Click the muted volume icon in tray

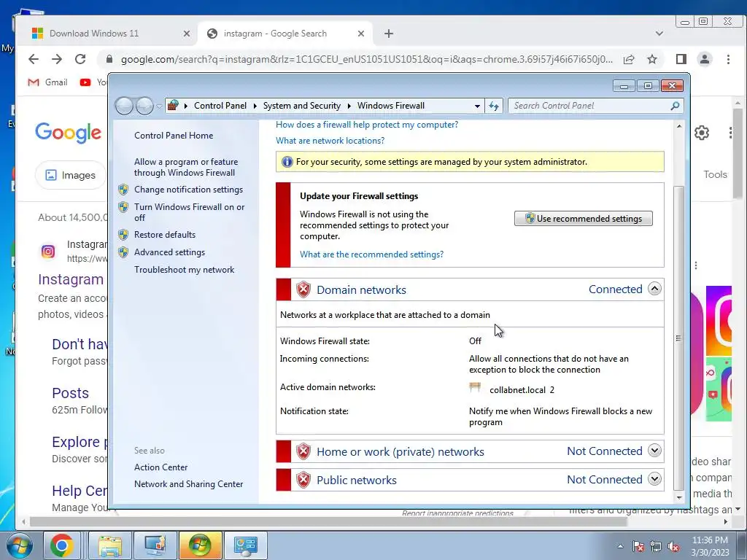coord(673,547)
